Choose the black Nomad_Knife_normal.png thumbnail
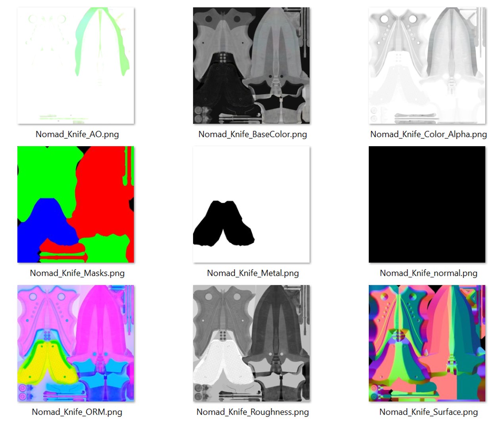This screenshot has height=428, width=504. pos(427,204)
